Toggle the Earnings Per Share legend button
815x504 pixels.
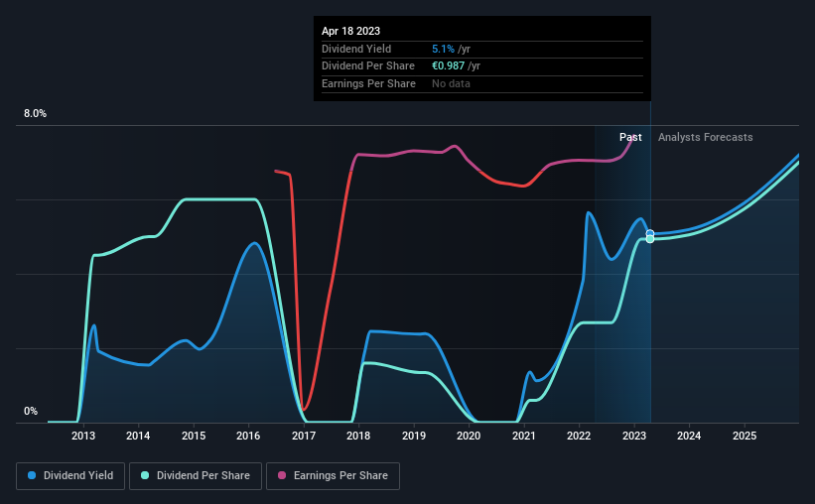click(333, 476)
